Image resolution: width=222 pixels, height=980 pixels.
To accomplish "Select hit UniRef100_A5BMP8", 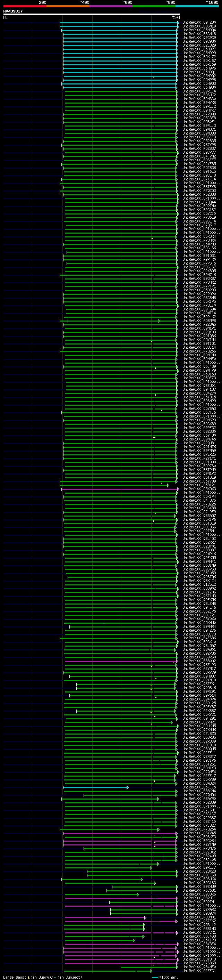I will click(x=199, y=321).
